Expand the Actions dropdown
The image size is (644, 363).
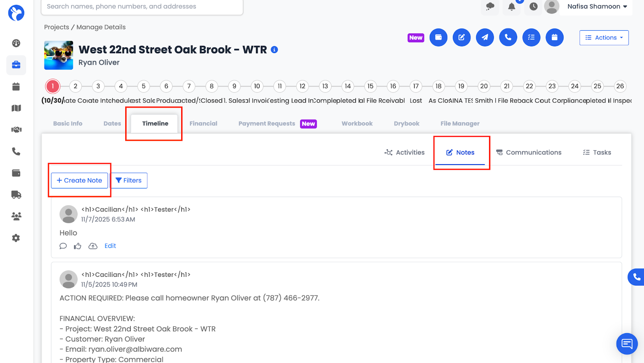[x=604, y=38]
